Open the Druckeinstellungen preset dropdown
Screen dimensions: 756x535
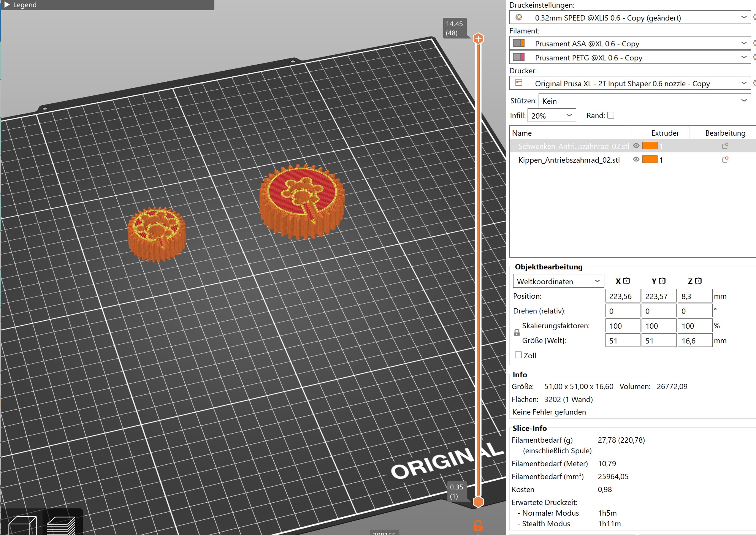(x=744, y=17)
